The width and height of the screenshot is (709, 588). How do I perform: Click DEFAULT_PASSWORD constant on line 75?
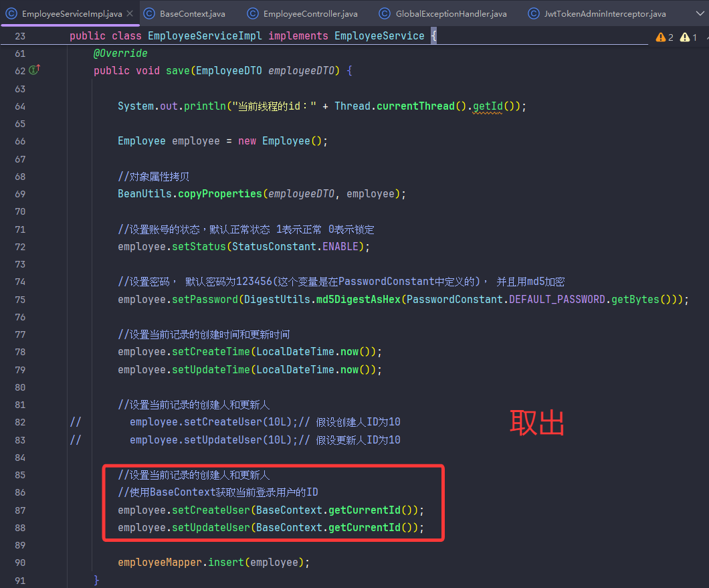coord(557,300)
